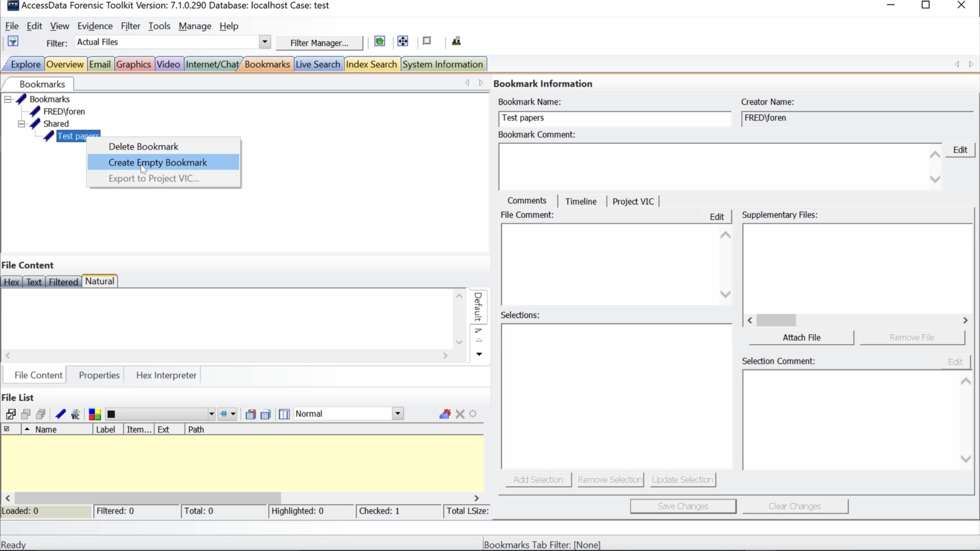
Task: Choose Create Empty Bookmark from context menu
Action: [x=163, y=162]
